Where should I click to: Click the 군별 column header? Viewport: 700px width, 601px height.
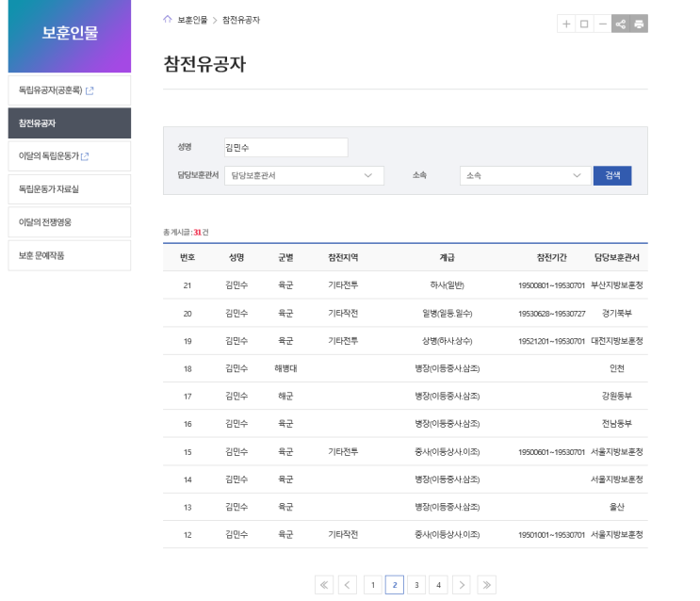tap(285, 257)
